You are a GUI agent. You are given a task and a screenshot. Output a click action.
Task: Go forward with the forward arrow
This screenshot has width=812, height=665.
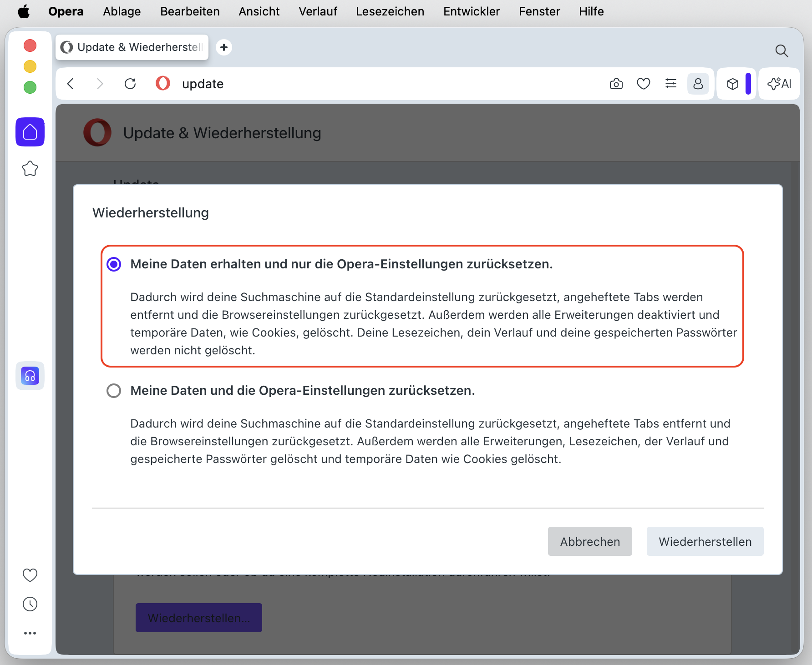pyautogui.click(x=100, y=84)
